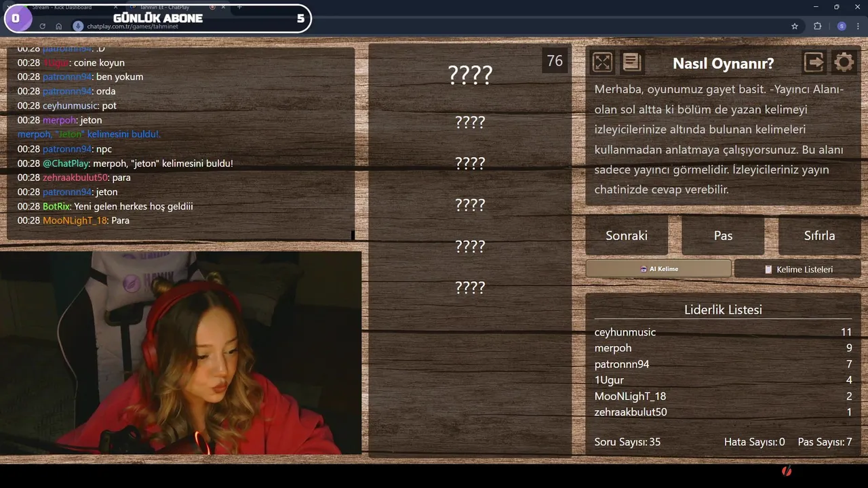Open the Chrome profile avatar
Viewport: 868px width, 488px height.
click(842, 26)
